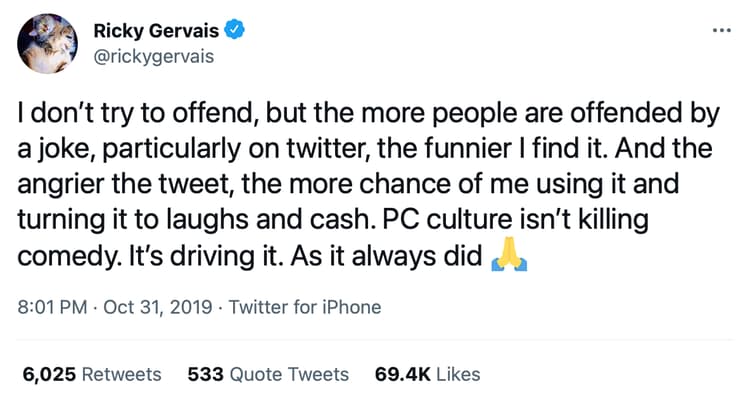Click the tweet line starting "I don't try"
The height and width of the screenshot is (403, 750).
(x=368, y=114)
